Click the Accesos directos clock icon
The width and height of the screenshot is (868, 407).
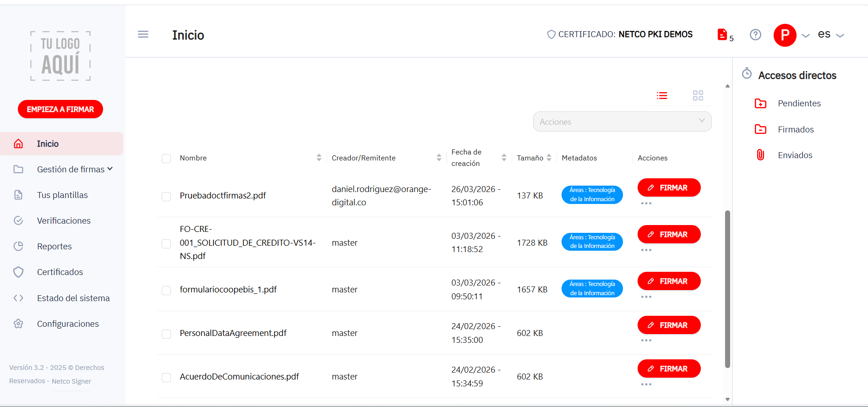point(747,73)
